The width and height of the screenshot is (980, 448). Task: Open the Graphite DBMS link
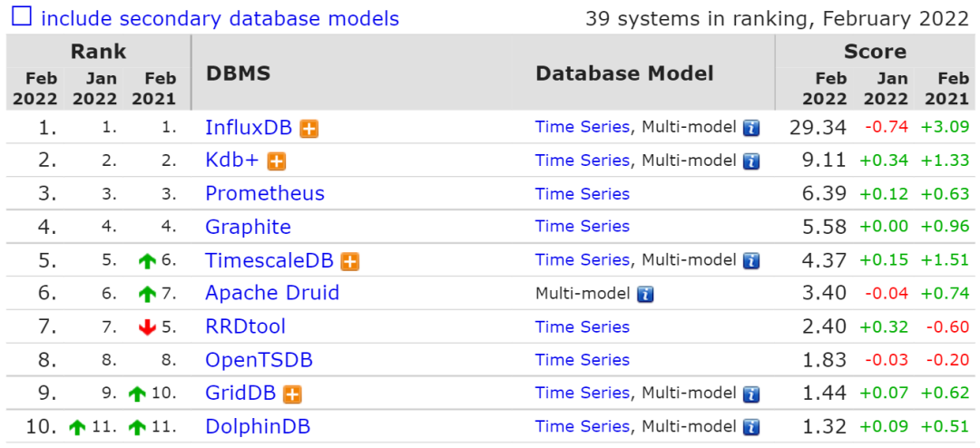(248, 226)
